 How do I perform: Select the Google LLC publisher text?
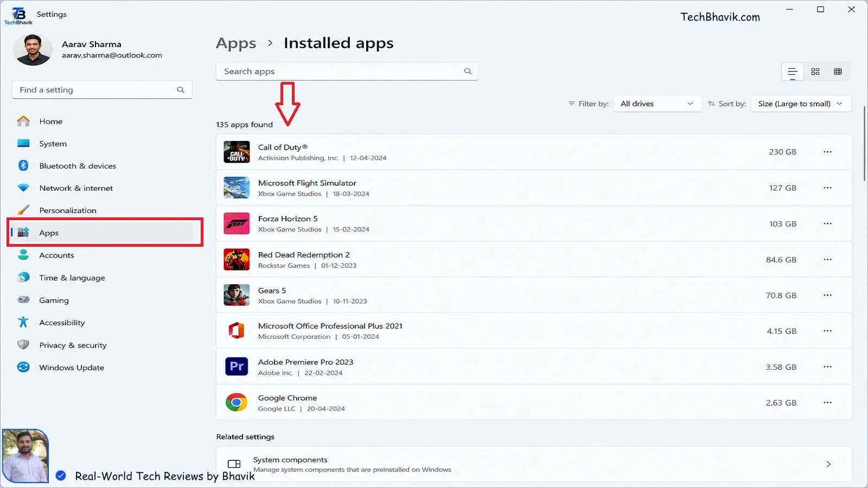[x=277, y=408]
